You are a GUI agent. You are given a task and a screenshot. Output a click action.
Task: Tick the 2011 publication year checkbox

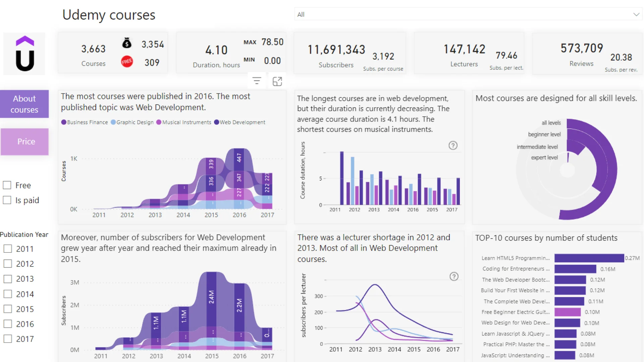[8, 249]
